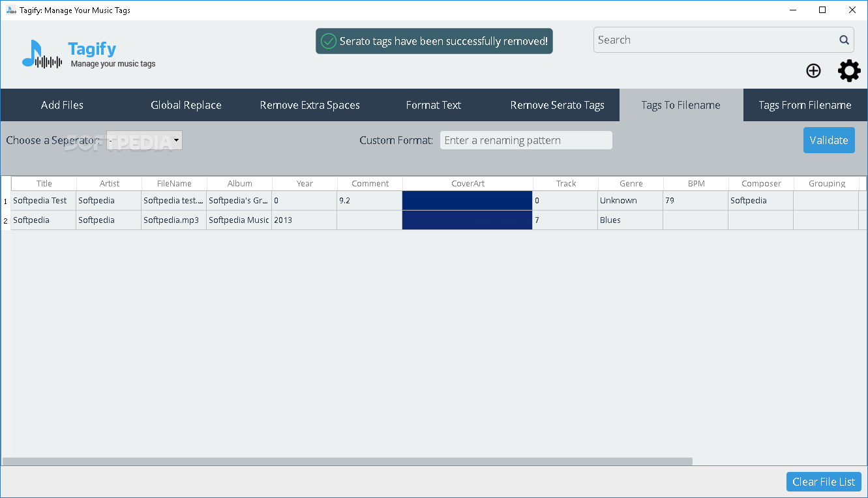This screenshot has height=498, width=868.
Task: Focus the Search input field
Action: pos(723,40)
